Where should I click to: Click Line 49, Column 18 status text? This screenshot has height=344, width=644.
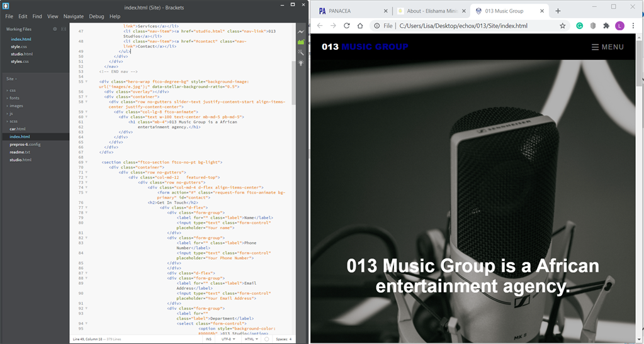87,339
